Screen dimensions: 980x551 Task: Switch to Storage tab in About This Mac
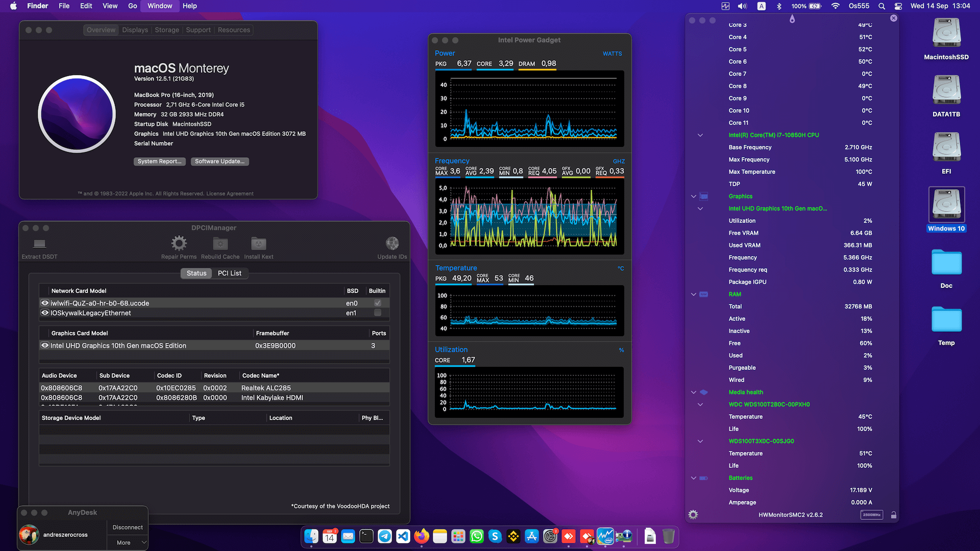pos(167,30)
